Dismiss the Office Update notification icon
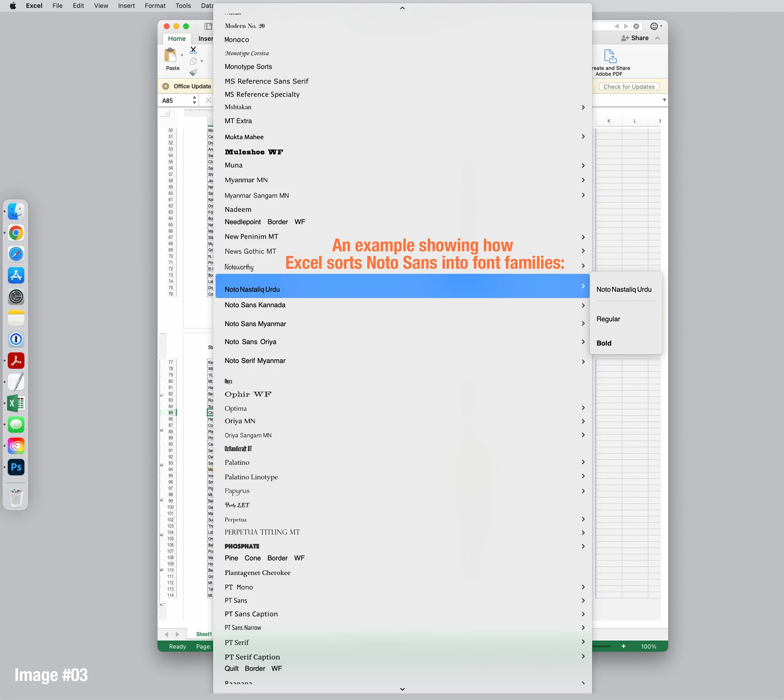Viewport: 784px width, 700px height. point(166,86)
